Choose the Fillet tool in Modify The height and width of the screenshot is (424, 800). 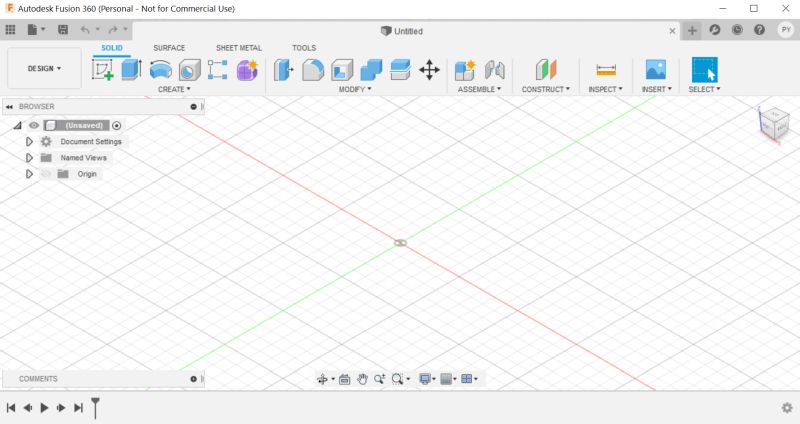tap(313, 70)
